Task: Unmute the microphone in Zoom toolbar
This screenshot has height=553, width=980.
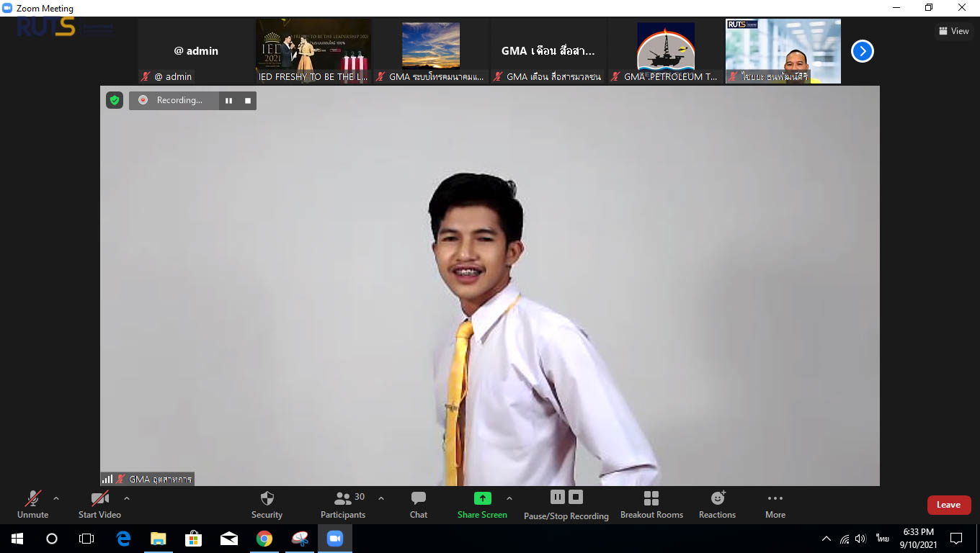Action: tap(33, 505)
